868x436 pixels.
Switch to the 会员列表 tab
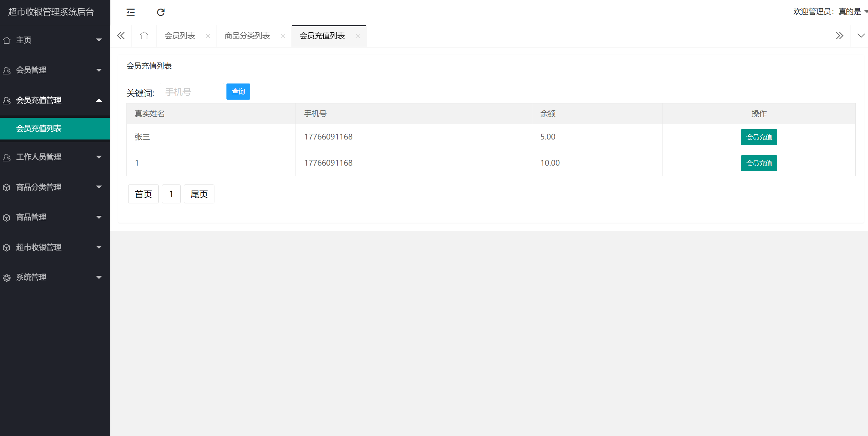pyautogui.click(x=180, y=36)
